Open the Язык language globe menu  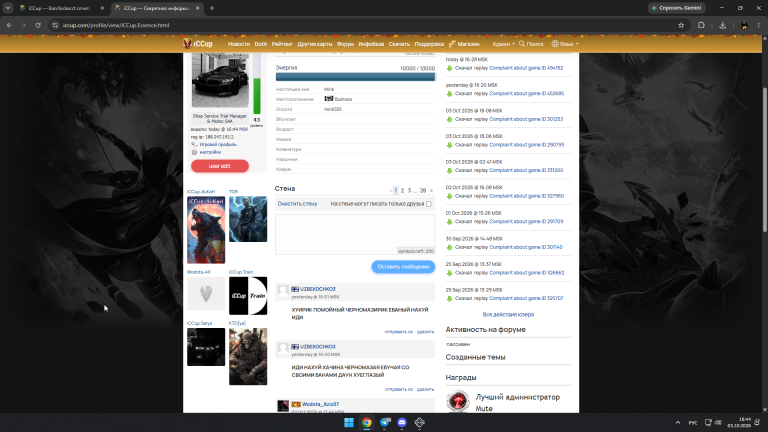[x=565, y=44]
